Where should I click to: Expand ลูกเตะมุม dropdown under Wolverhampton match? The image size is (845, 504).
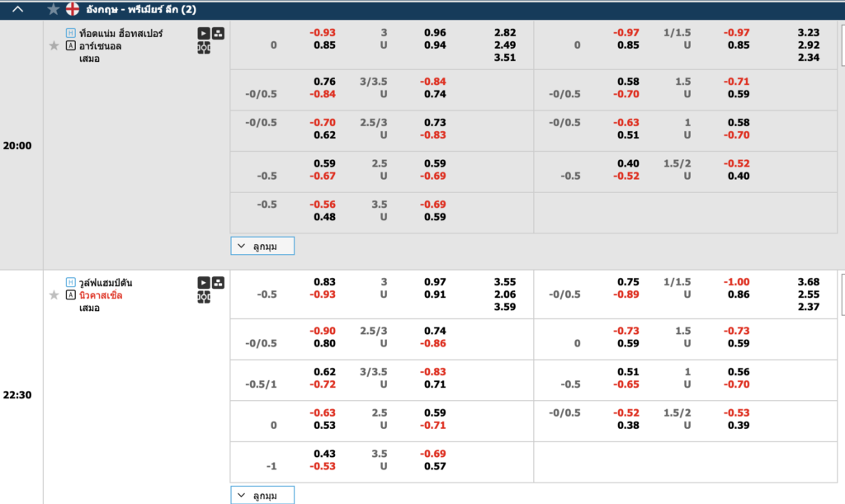[x=262, y=496]
